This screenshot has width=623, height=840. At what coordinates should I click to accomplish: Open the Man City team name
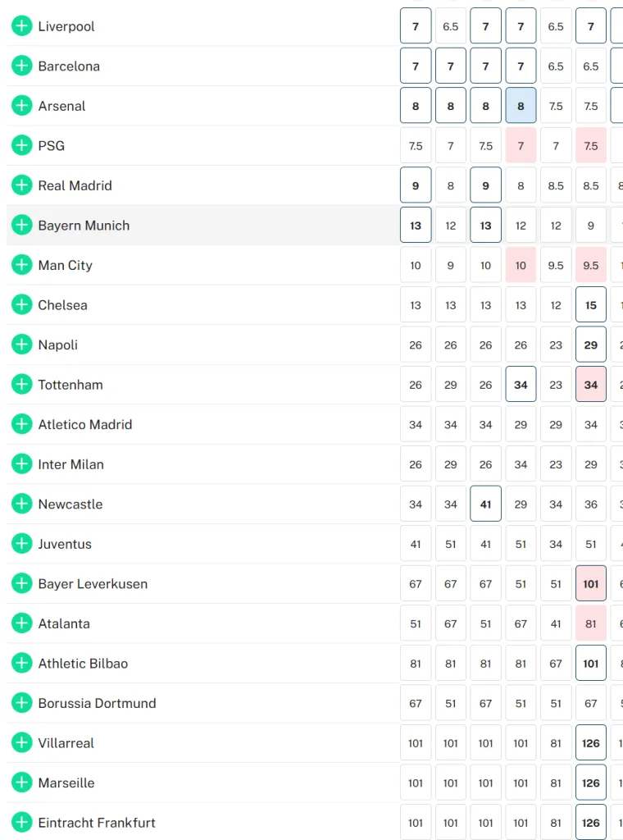[x=65, y=265]
